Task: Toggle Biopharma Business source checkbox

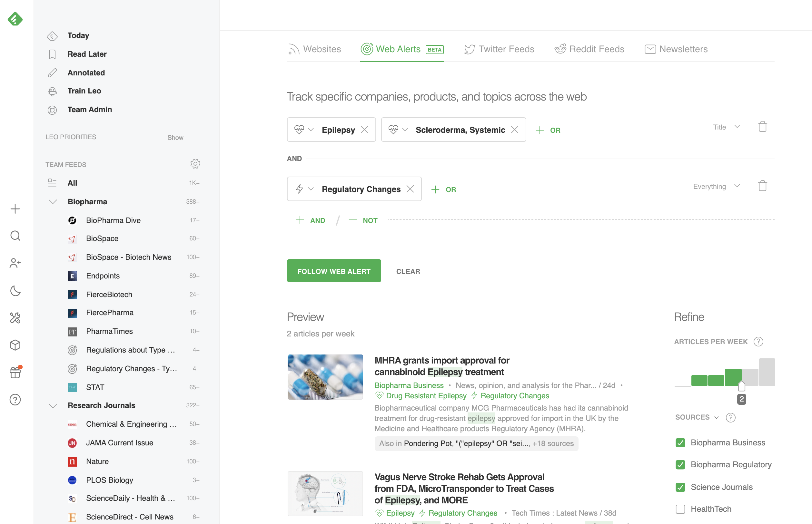Action: pos(680,443)
